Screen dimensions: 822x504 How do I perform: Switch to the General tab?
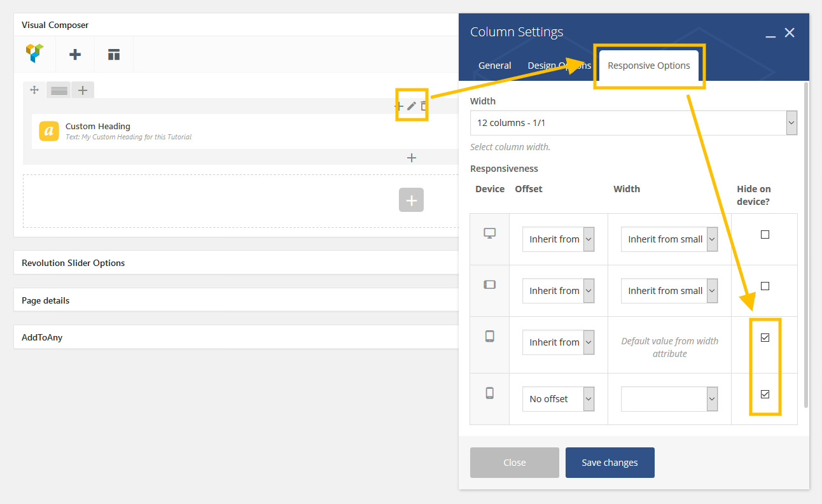pos(494,66)
